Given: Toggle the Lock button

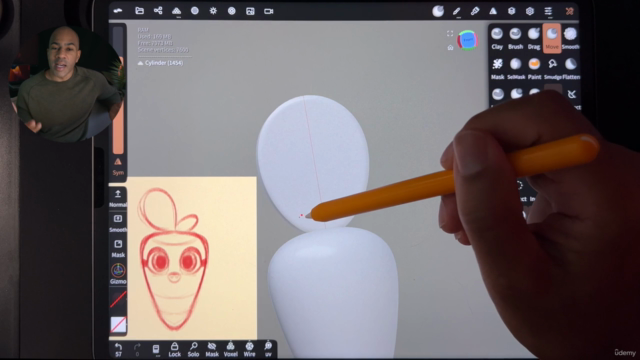Looking at the screenshot, I should pyautogui.click(x=175, y=350).
